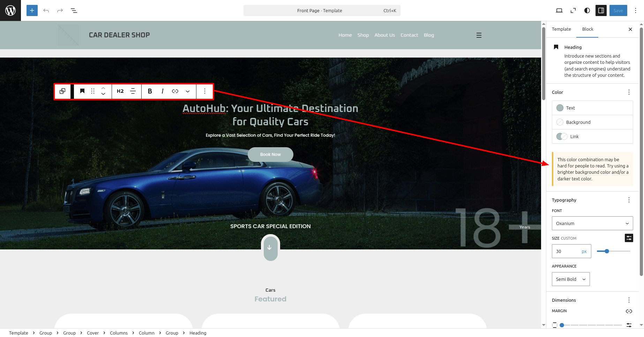Click SPORTS CAR SPECIAL EDITION text
644x337 pixels.
(270, 226)
